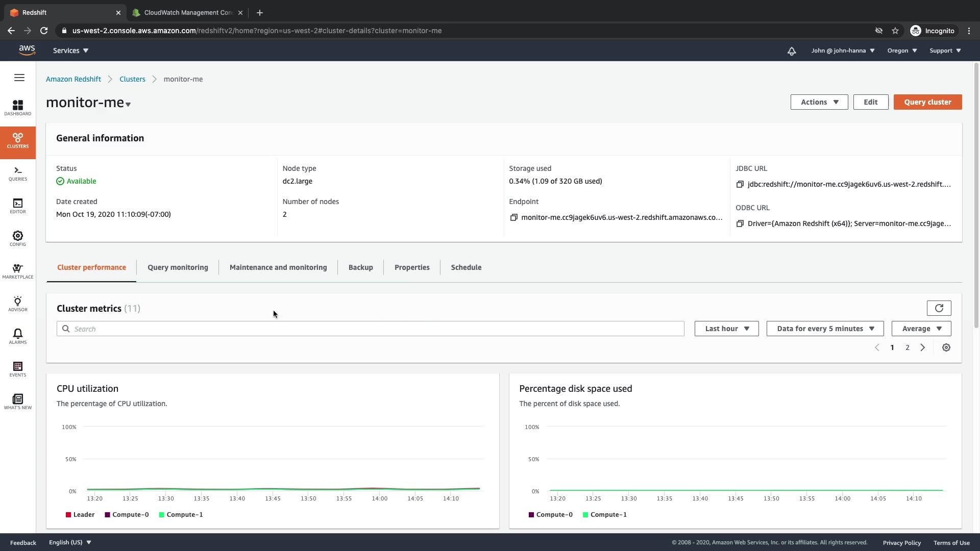Toggle Compute-1 series in disk space legend

coord(604,515)
